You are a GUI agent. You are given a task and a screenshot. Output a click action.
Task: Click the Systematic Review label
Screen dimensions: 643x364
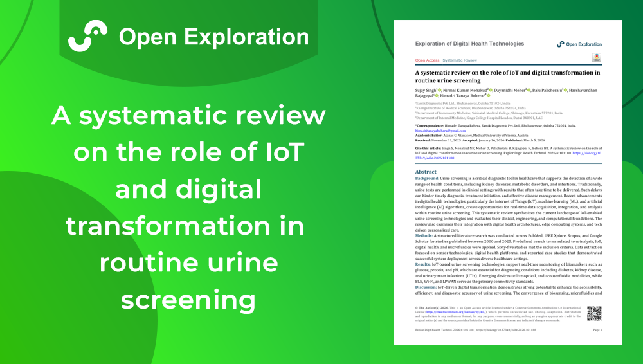click(460, 60)
